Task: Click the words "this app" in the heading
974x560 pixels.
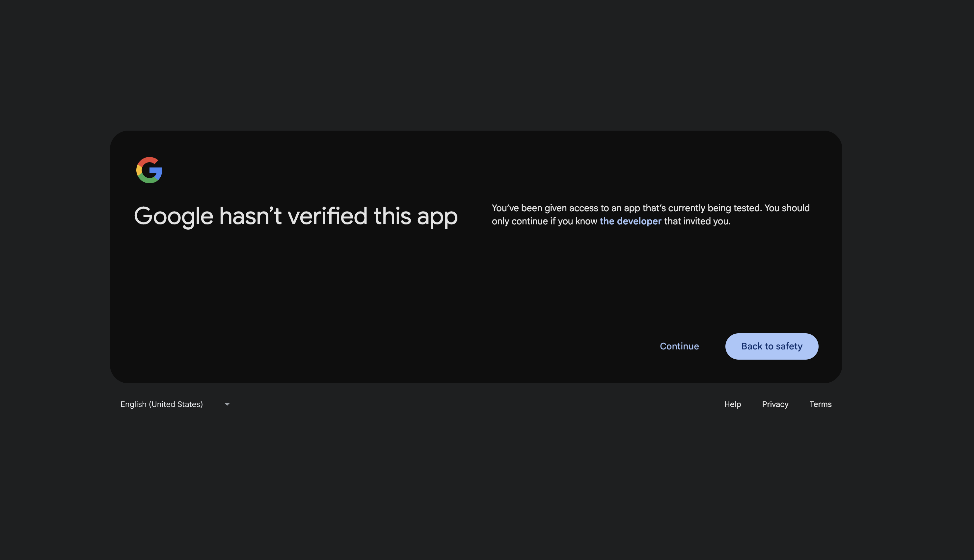Action: tap(416, 216)
